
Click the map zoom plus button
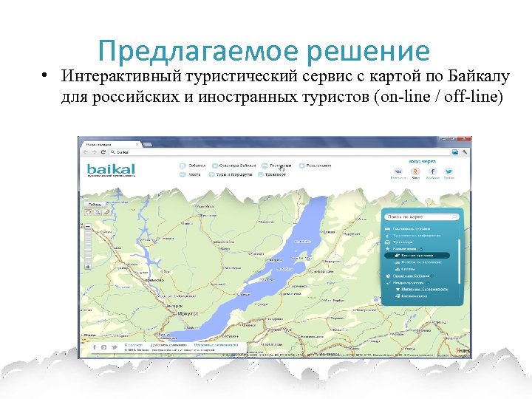point(88,267)
